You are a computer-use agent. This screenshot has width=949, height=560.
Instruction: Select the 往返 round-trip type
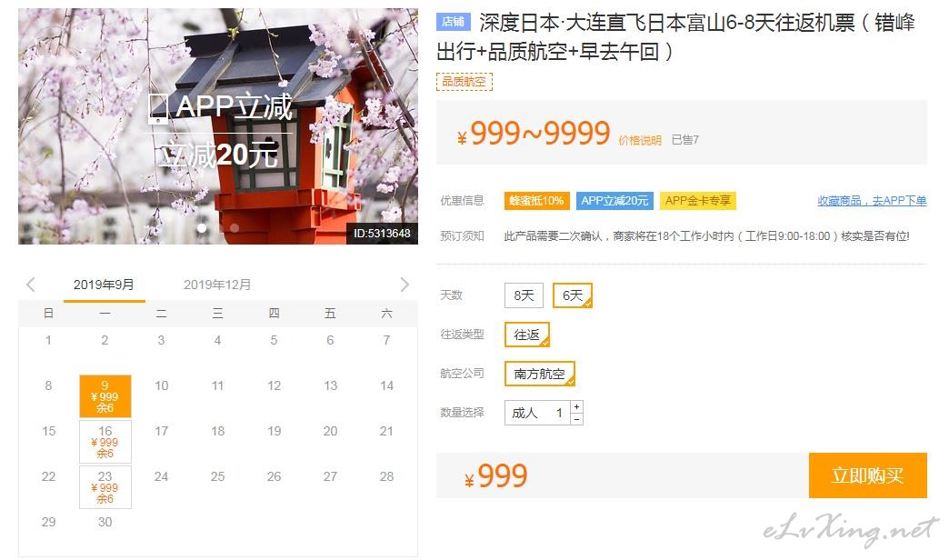pos(527,335)
